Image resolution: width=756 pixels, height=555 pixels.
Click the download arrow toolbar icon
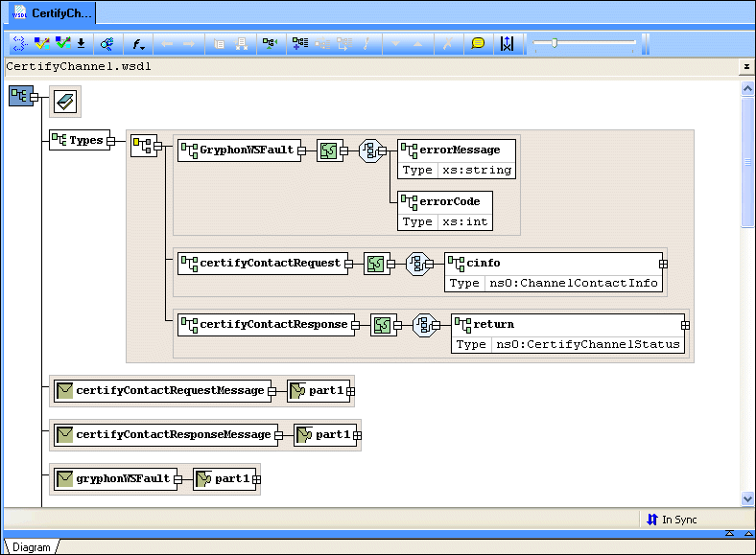(x=82, y=44)
